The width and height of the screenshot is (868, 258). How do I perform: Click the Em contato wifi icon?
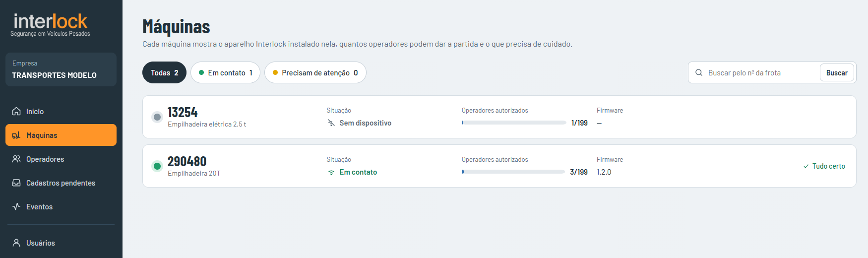click(x=331, y=172)
